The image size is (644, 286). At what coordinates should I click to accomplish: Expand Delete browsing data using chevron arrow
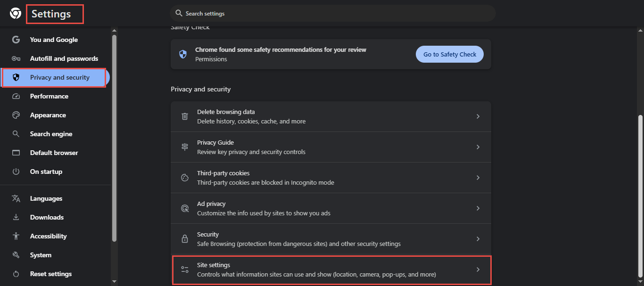coord(478,116)
